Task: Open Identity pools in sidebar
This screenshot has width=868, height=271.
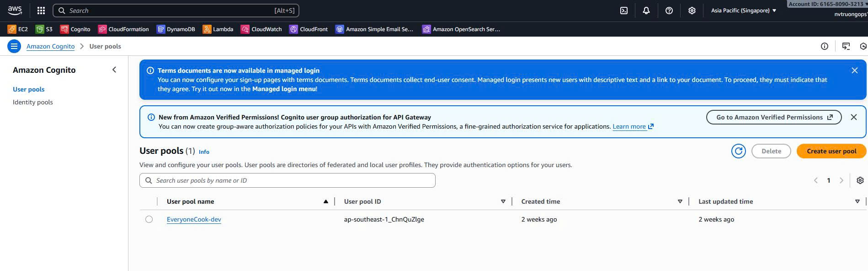Action: [x=33, y=102]
